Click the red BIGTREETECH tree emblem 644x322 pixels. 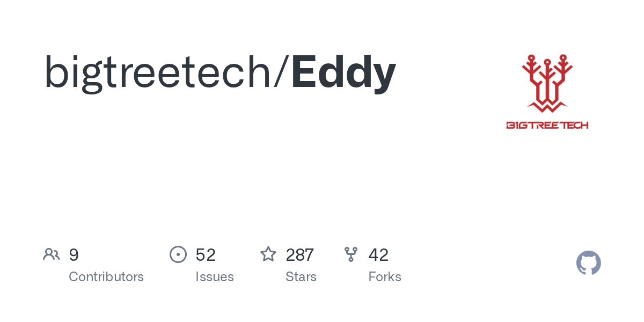coord(547,80)
